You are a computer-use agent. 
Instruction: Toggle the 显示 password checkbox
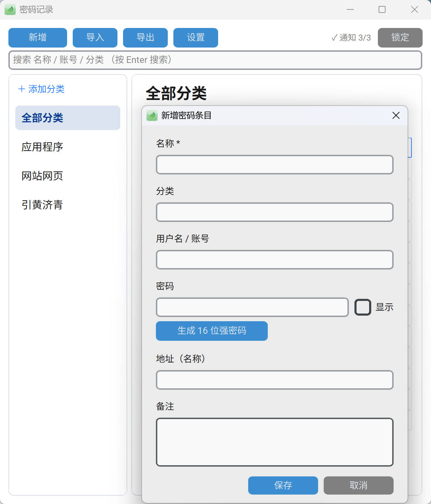pos(363,307)
